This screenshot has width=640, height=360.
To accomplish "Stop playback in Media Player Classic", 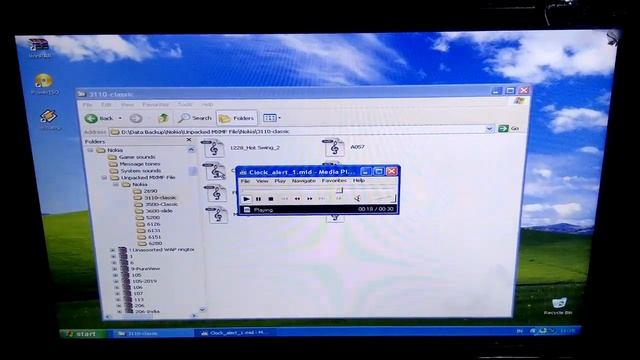I will (271, 199).
